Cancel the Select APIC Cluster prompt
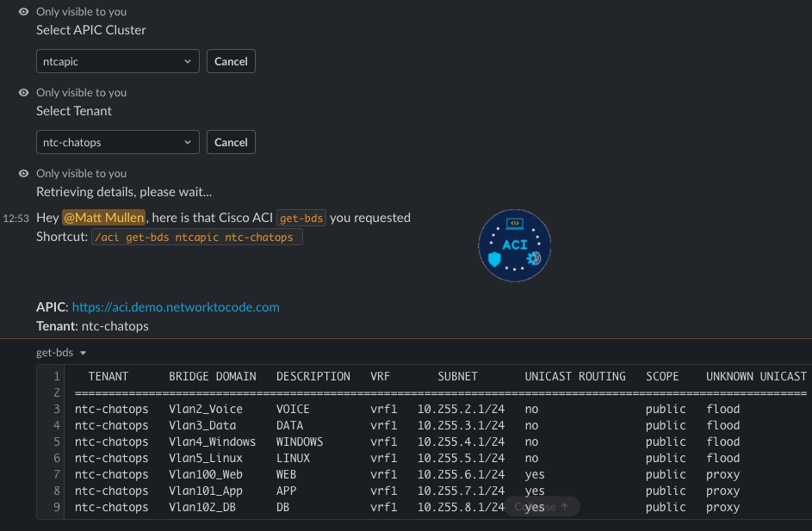Viewport: 812px width, 531px height. point(231,61)
